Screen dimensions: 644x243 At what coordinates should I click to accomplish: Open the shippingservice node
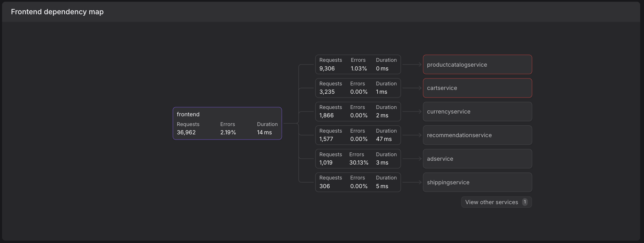click(477, 183)
